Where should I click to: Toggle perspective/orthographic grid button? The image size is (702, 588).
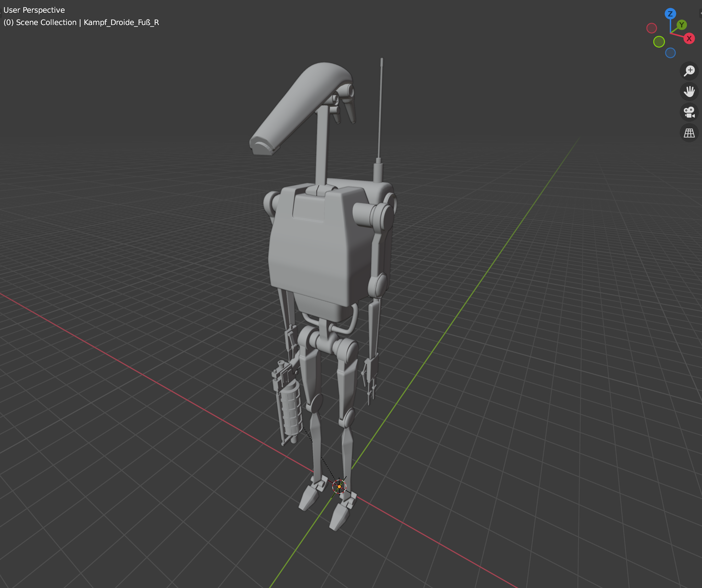[x=689, y=133]
